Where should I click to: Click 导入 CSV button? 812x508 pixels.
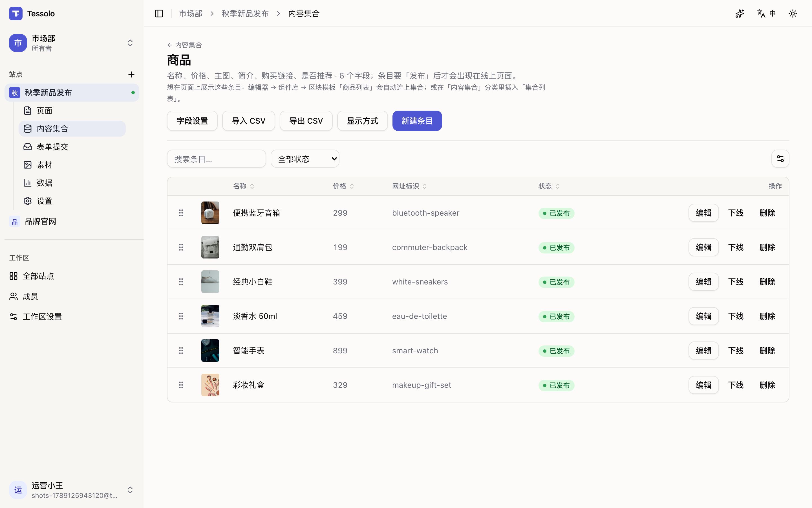249,121
